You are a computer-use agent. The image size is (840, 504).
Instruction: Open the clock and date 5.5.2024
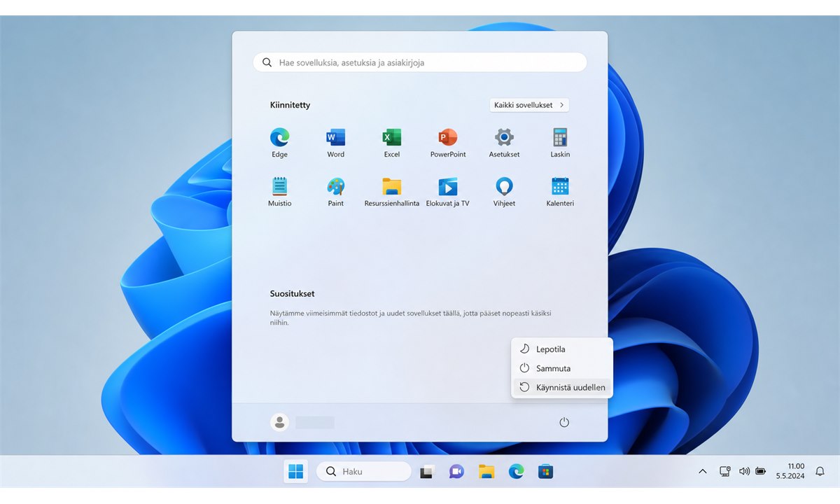tap(790, 471)
